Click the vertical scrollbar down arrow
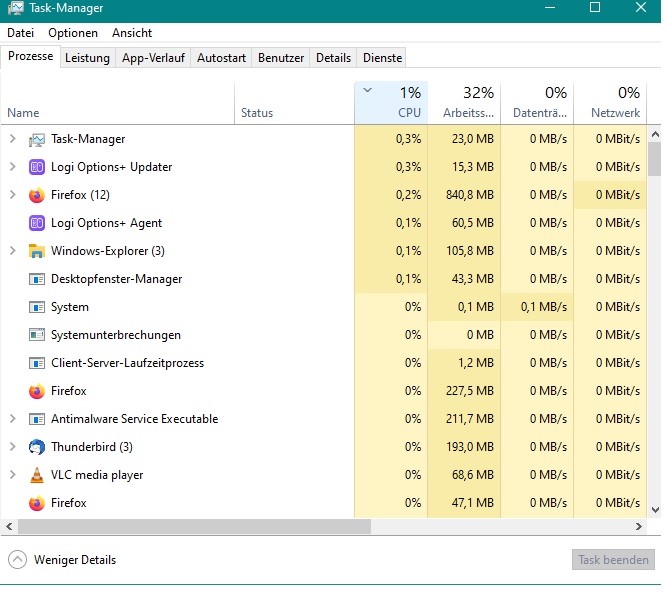 655,510
